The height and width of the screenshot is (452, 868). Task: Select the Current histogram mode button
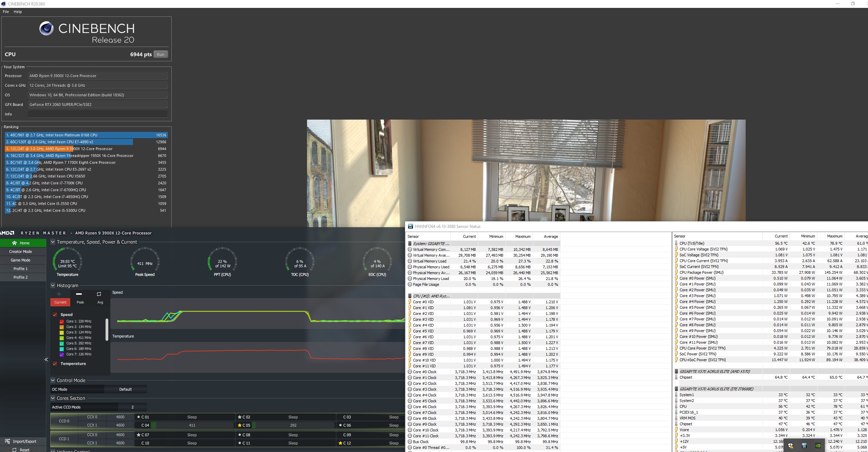60,302
